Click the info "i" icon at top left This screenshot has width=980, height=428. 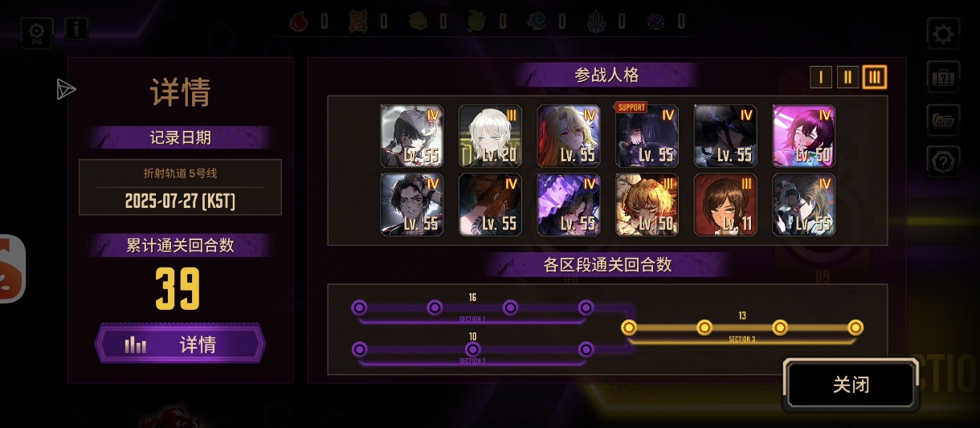click(76, 29)
